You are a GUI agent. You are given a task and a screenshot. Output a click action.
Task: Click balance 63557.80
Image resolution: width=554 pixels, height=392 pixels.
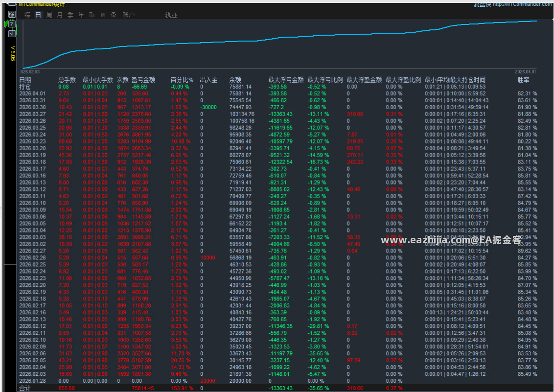coord(241,237)
